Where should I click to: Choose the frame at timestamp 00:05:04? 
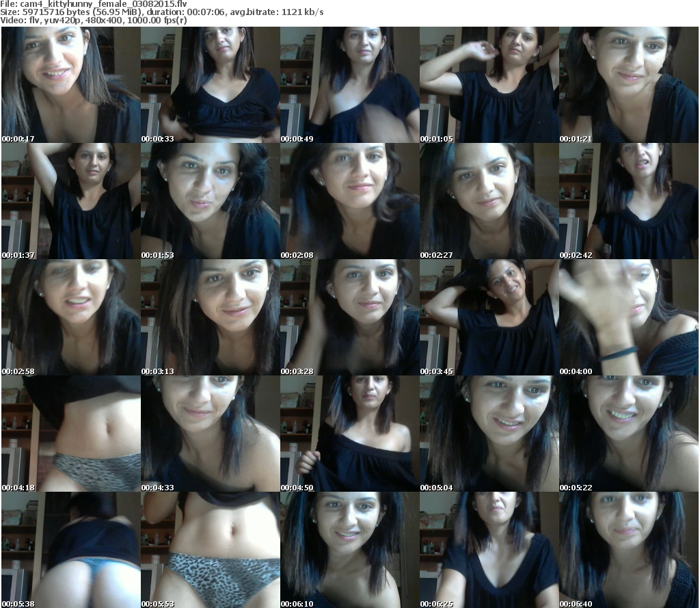[489, 434]
